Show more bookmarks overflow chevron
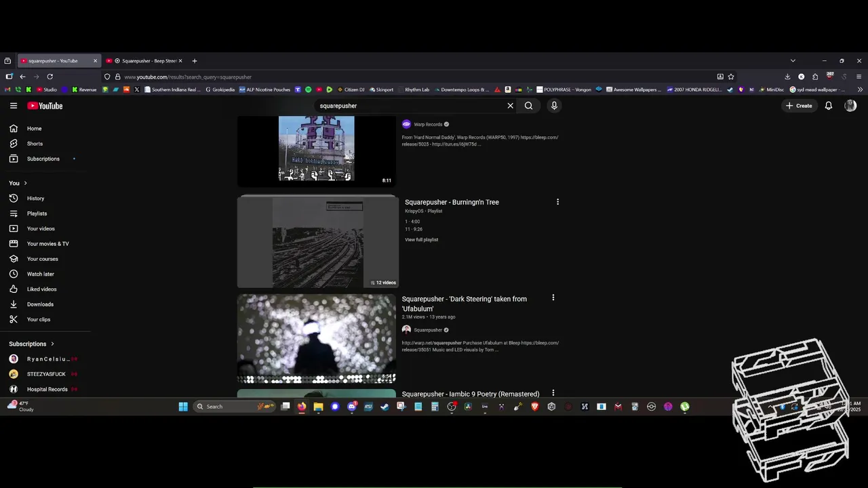Image resolution: width=868 pixels, height=488 pixels. (860, 89)
